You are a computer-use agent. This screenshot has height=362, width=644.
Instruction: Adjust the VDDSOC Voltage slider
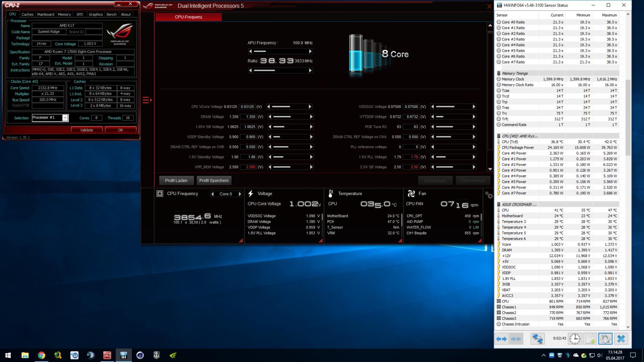[x=453, y=107]
